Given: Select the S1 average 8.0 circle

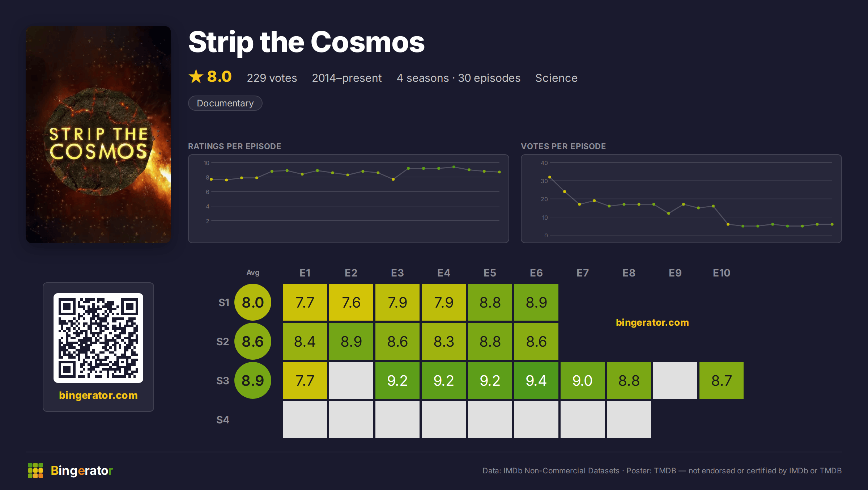Looking at the screenshot, I should tap(253, 302).
